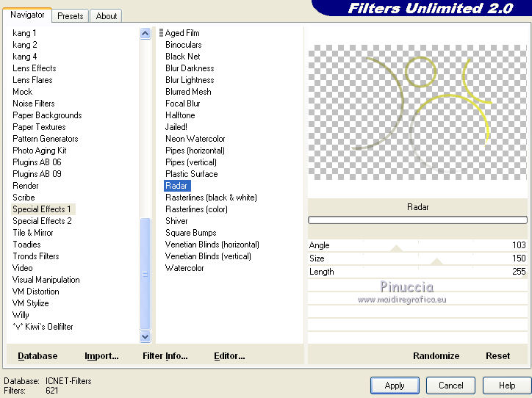Select Venetian Blinds (vertical) filter

pyautogui.click(x=208, y=256)
